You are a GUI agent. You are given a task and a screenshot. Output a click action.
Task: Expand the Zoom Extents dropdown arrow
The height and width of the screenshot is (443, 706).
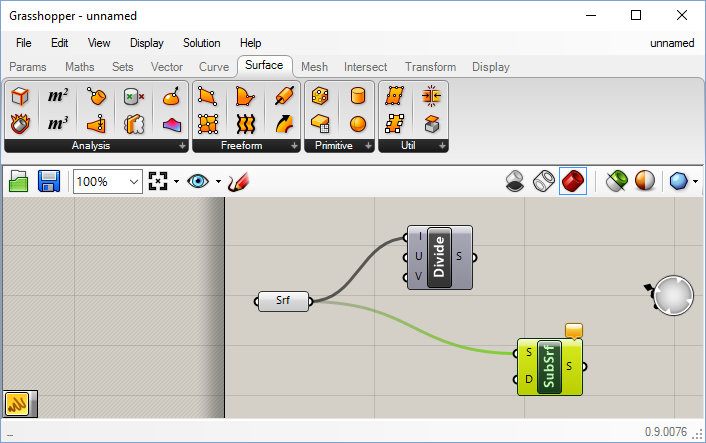pyautogui.click(x=176, y=181)
